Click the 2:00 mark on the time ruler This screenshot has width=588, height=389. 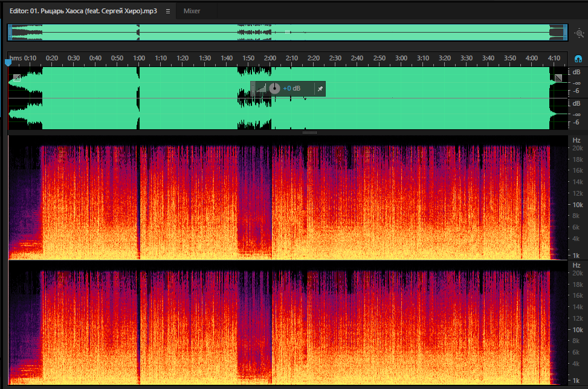pyautogui.click(x=270, y=58)
